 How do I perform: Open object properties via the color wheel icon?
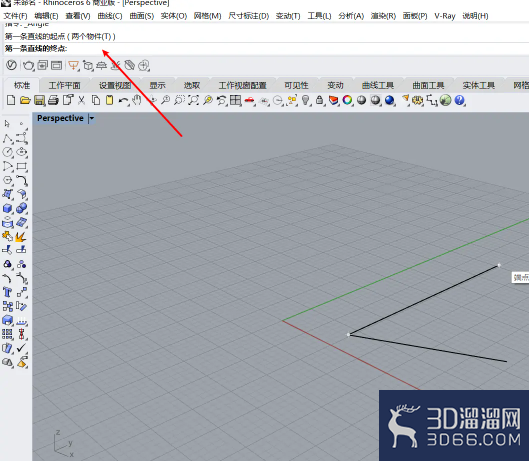tap(347, 100)
